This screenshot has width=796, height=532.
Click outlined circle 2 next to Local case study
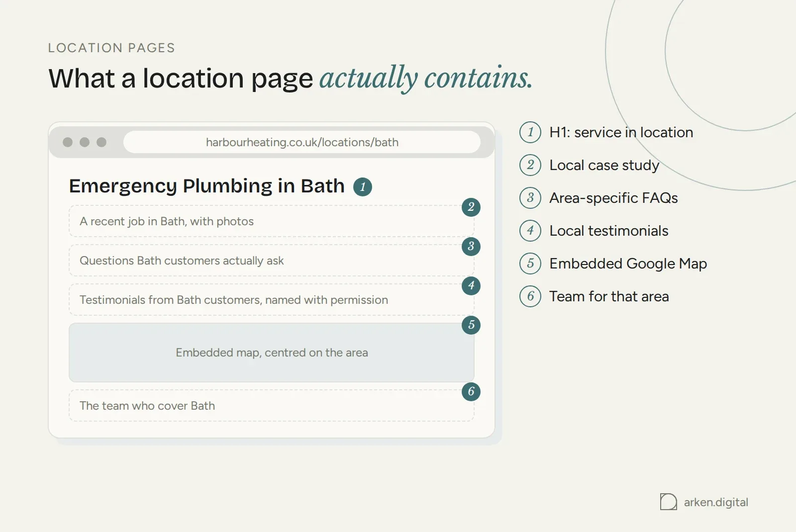[x=530, y=165]
